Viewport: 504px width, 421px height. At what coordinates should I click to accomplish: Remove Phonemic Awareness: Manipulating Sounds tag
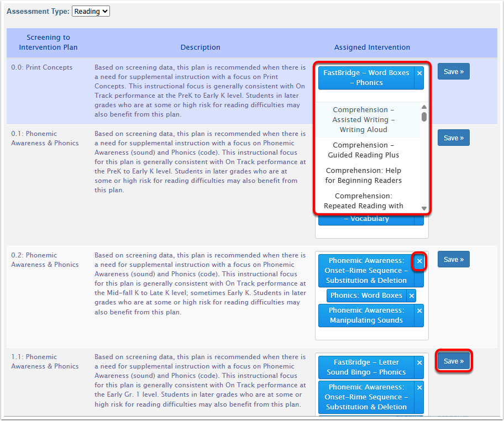419,311
